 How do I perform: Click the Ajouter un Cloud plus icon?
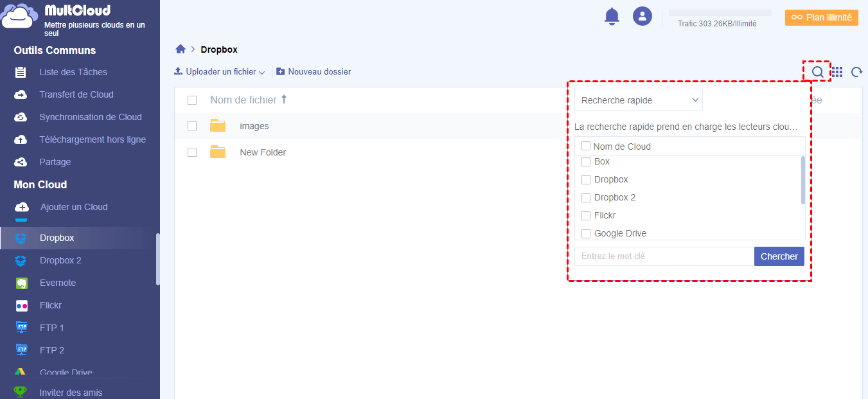click(22, 207)
